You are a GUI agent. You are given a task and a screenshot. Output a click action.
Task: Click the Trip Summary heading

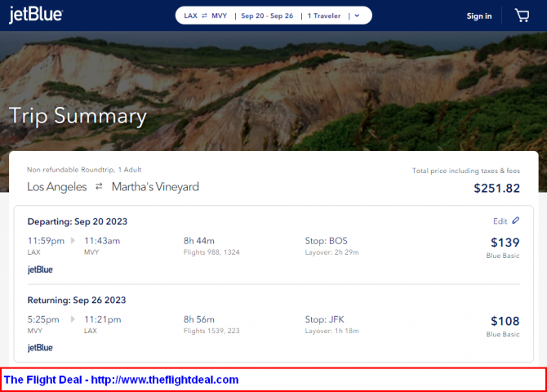[x=78, y=116]
